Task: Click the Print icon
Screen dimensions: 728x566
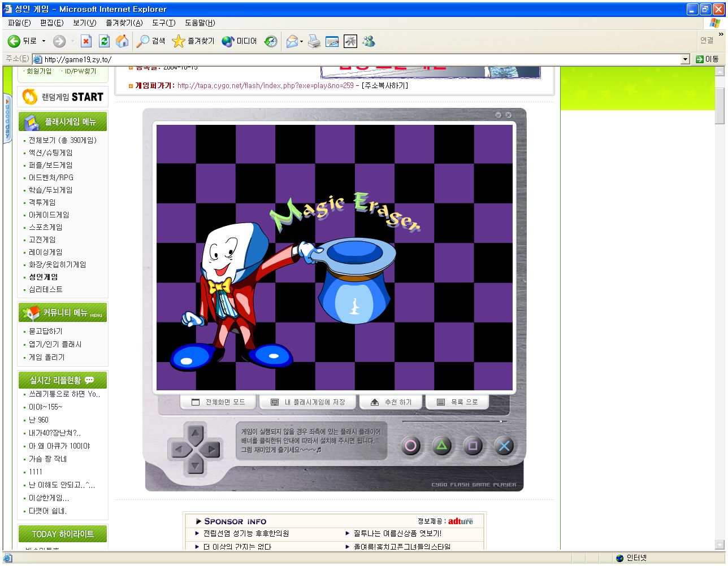Action: [x=314, y=41]
